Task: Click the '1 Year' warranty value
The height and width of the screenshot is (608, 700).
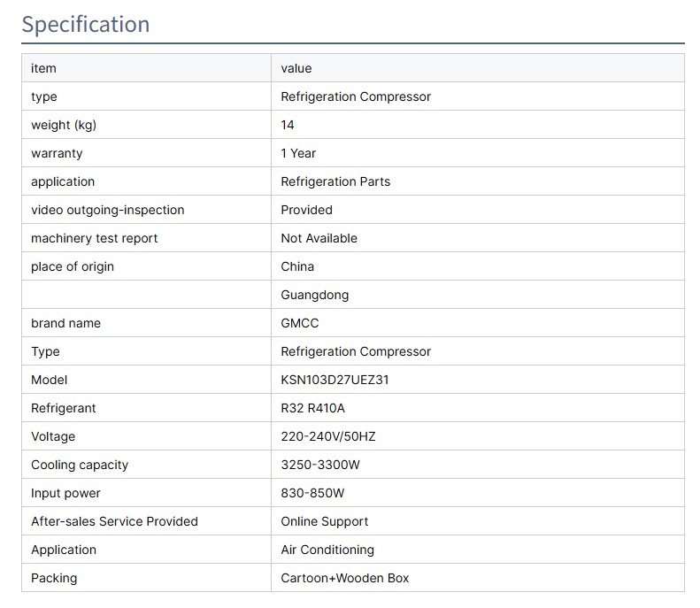Action: (298, 153)
